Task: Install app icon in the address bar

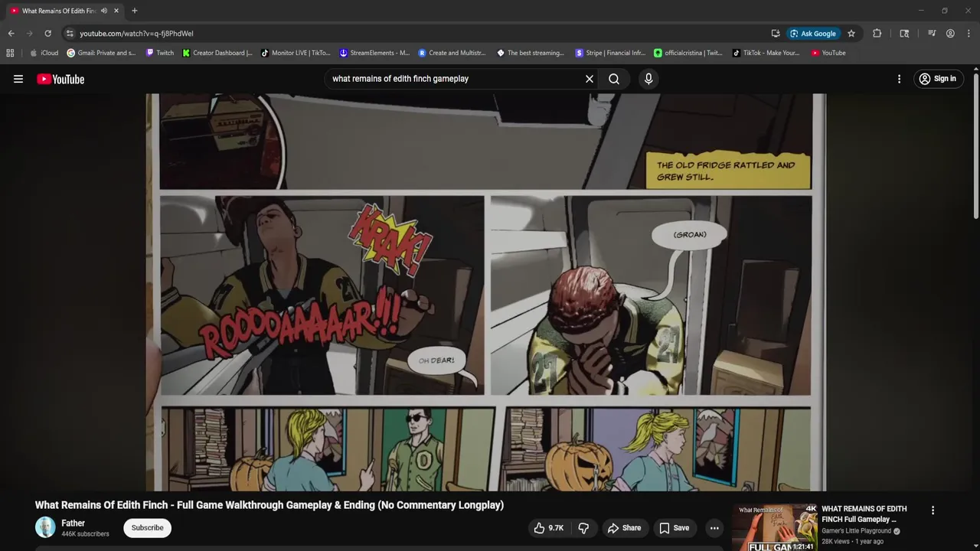Action: click(776, 34)
